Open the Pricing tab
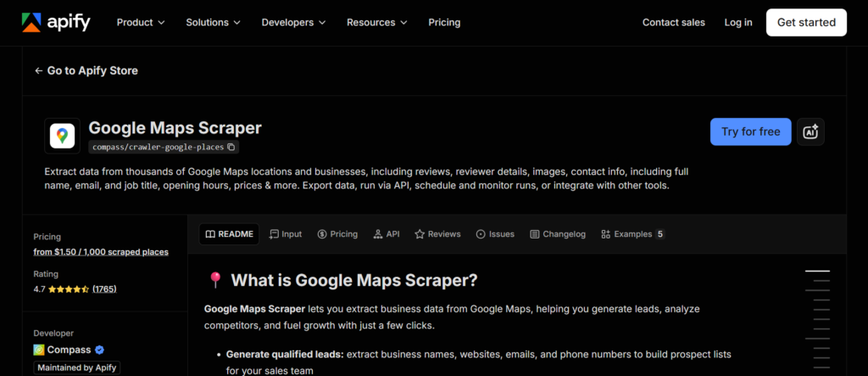This screenshot has width=868, height=376. (337, 234)
